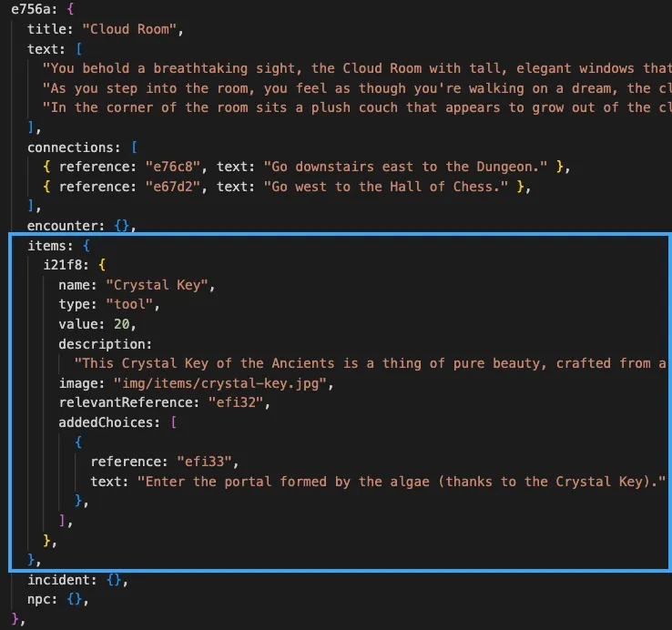Click the "e67d2" reference value
Image resolution: width=672 pixels, height=630 pixels.
click(173, 187)
